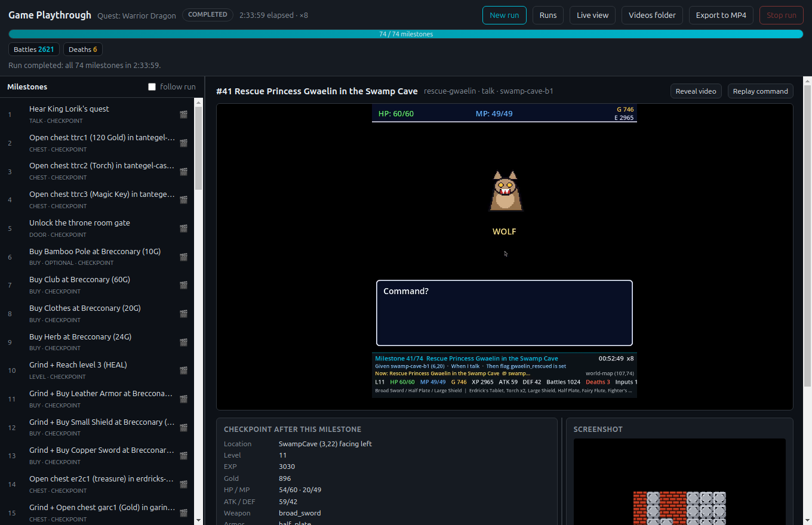Click the milestones list scrollbar
This screenshot has width=812, height=525.
tap(199, 148)
